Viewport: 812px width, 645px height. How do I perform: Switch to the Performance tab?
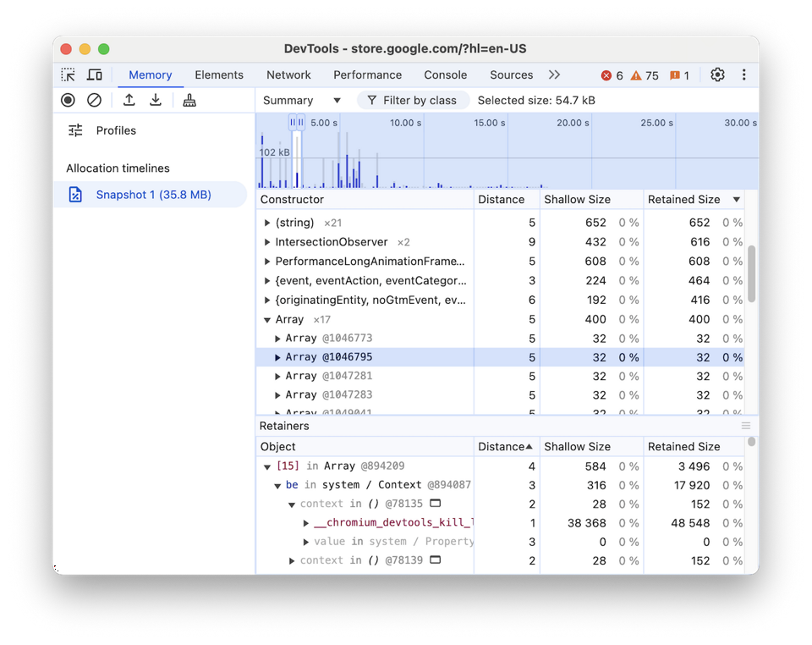point(368,74)
